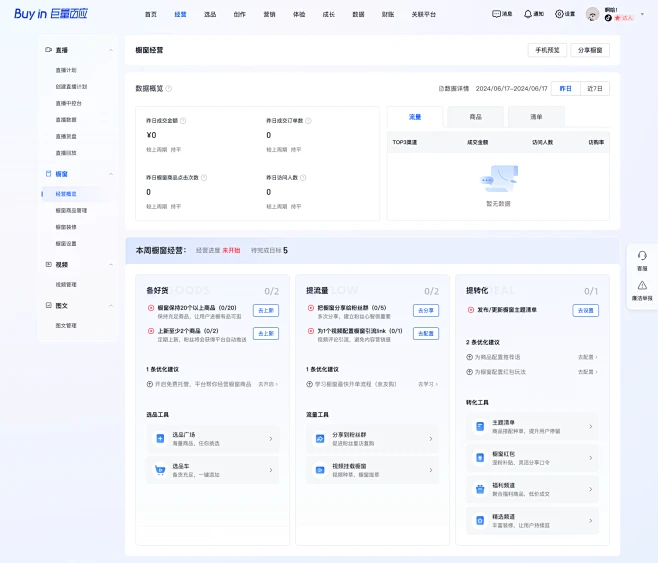Click the user avatar picture
Image resolution: width=658 pixels, height=563 pixels.
pyautogui.click(x=592, y=14)
